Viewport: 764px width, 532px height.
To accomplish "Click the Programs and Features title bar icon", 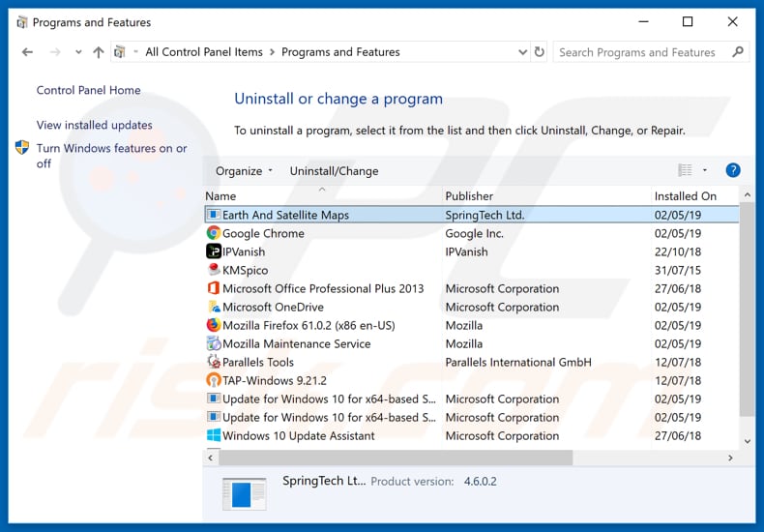I will click(x=21, y=22).
